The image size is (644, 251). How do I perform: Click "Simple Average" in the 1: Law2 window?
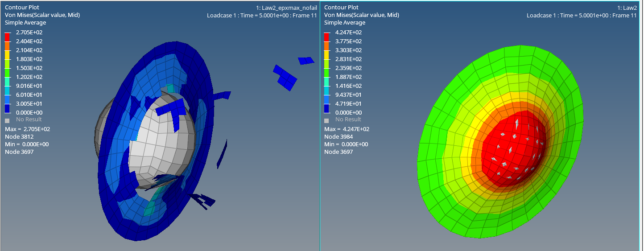point(345,22)
